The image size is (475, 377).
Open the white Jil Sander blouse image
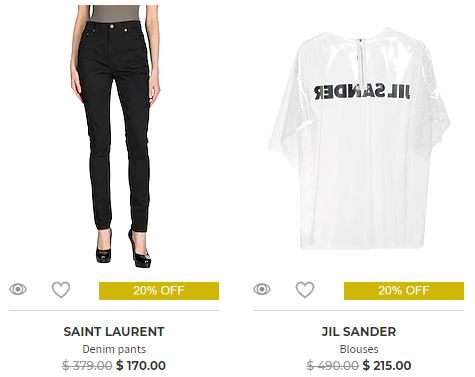pos(360,139)
